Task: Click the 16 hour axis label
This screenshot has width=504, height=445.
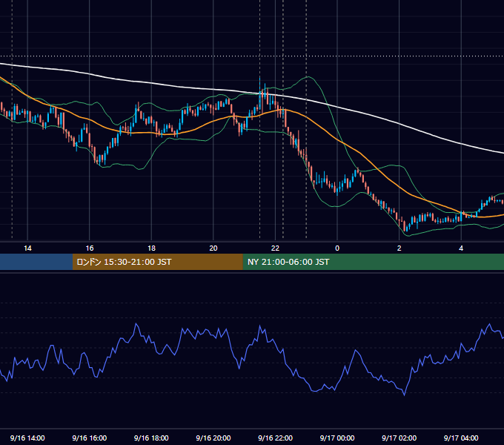Action: pyautogui.click(x=90, y=248)
